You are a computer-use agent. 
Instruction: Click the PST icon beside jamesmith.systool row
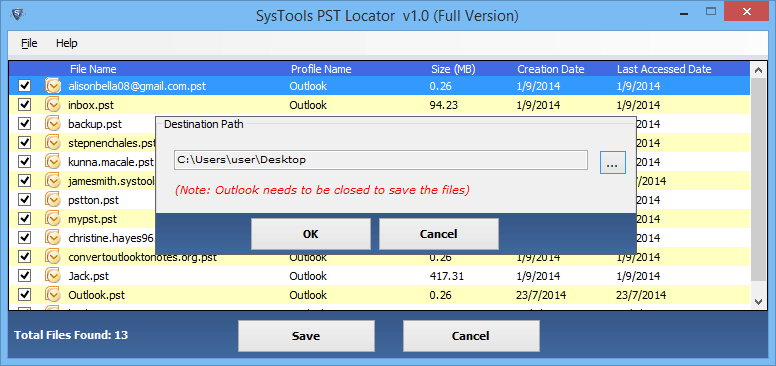tap(52, 181)
